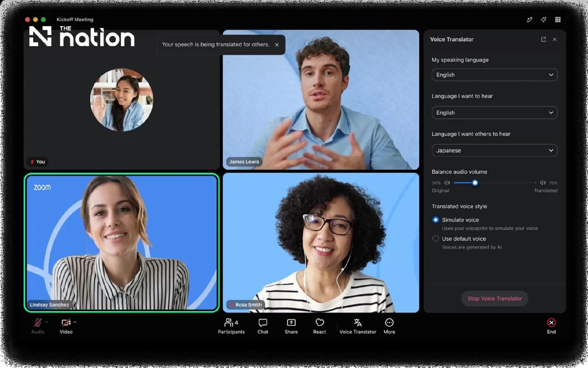
Task: Expand video options with the caret beside Video
Action: tap(75, 322)
